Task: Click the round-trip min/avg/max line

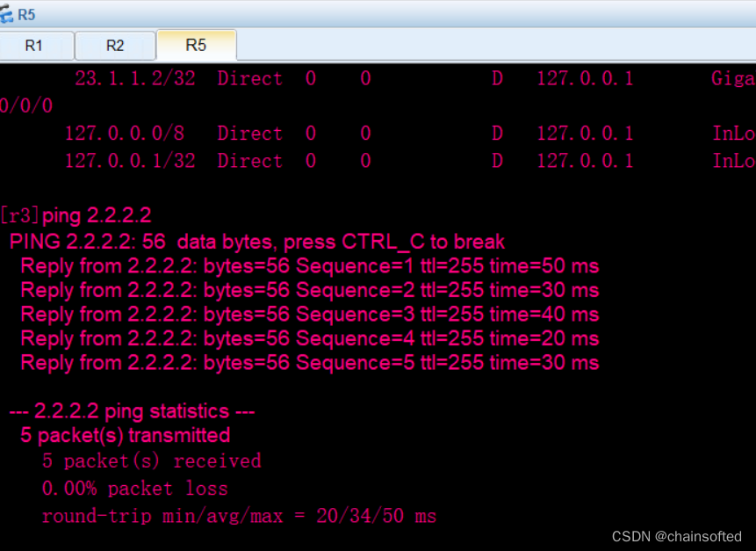Action: click(x=239, y=516)
